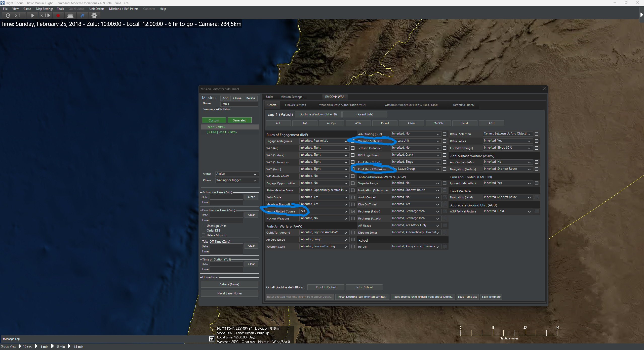Screen dimensions: 644x350
Task: Click the time compression clock x1 button
Action: click(13, 16)
